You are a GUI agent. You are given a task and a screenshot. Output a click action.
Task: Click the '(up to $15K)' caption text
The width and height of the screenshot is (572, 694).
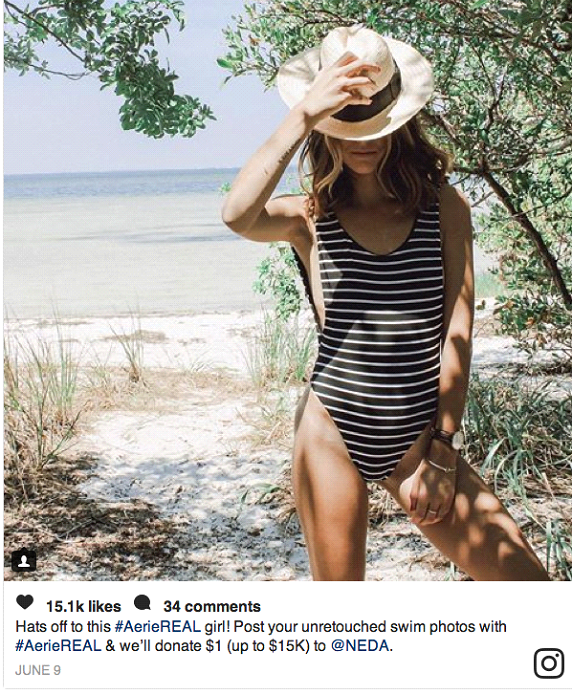(x=267, y=646)
